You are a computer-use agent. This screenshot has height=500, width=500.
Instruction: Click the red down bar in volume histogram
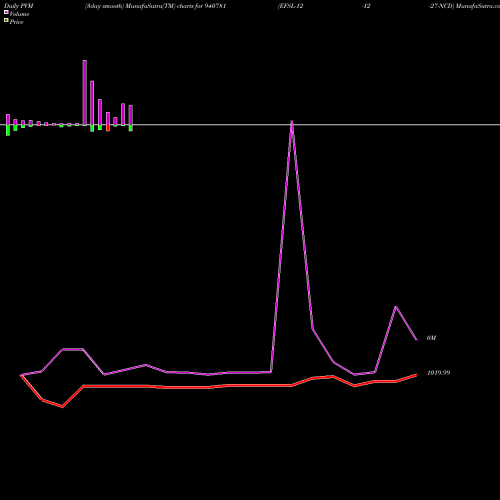(108, 128)
